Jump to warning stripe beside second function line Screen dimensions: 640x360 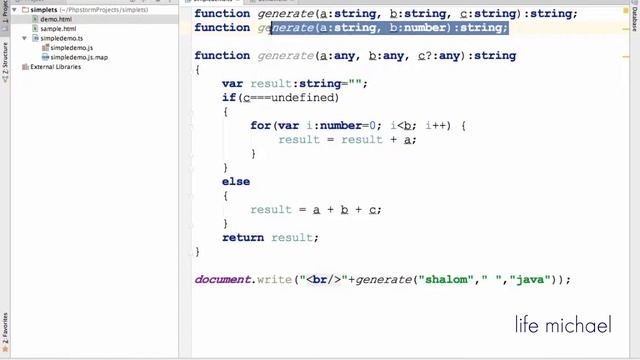click(626, 29)
